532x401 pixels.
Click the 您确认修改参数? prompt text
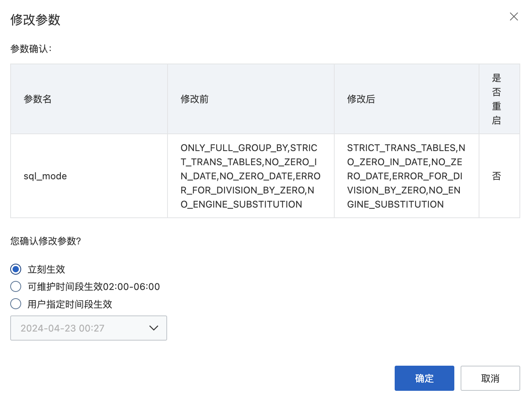pos(46,241)
